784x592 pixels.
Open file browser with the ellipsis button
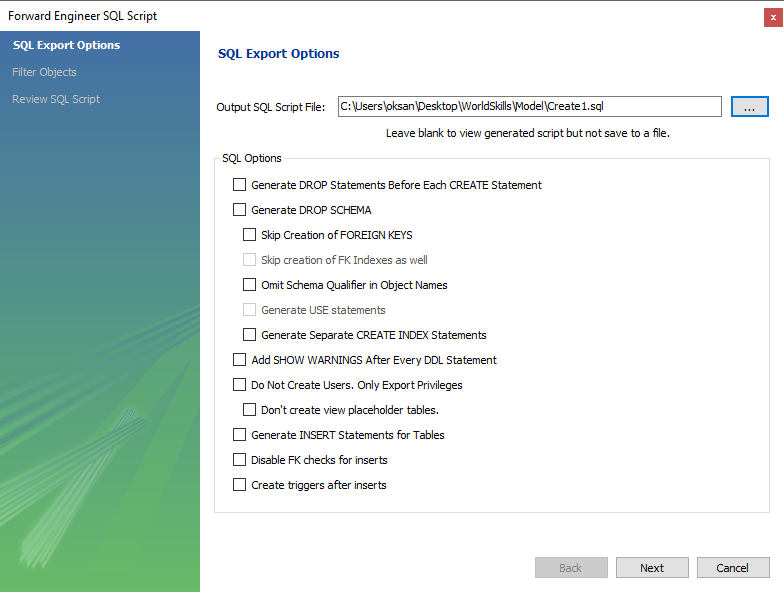pyautogui.click(x=750, y=106)
